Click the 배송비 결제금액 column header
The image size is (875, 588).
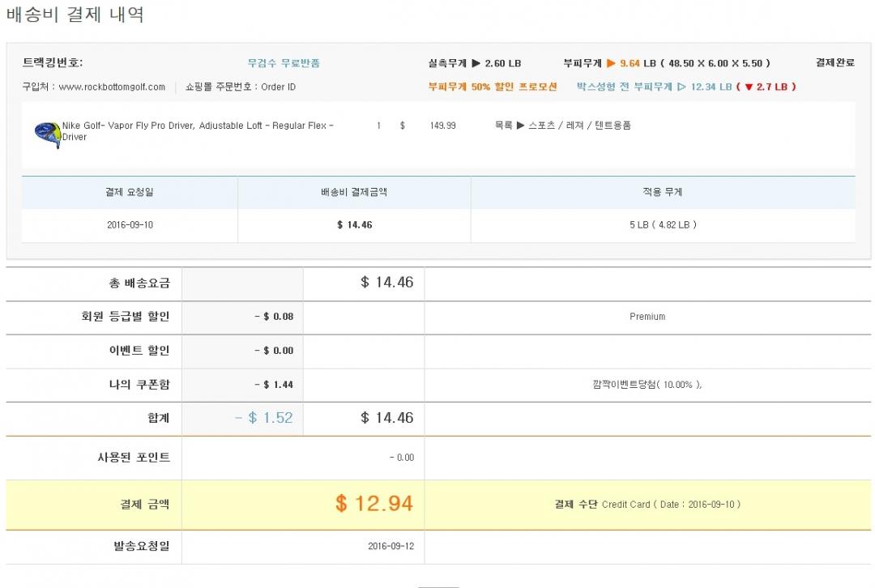(x=354, y=192)
